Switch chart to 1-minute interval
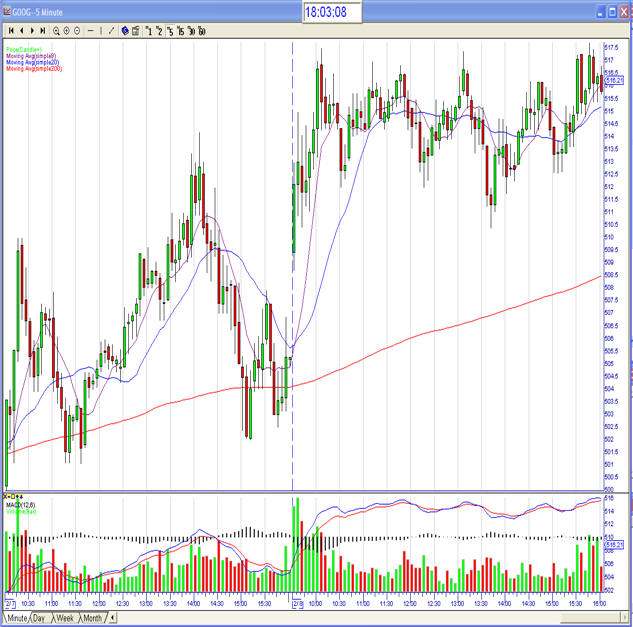 pyautogui.click(x=149, y=31)
